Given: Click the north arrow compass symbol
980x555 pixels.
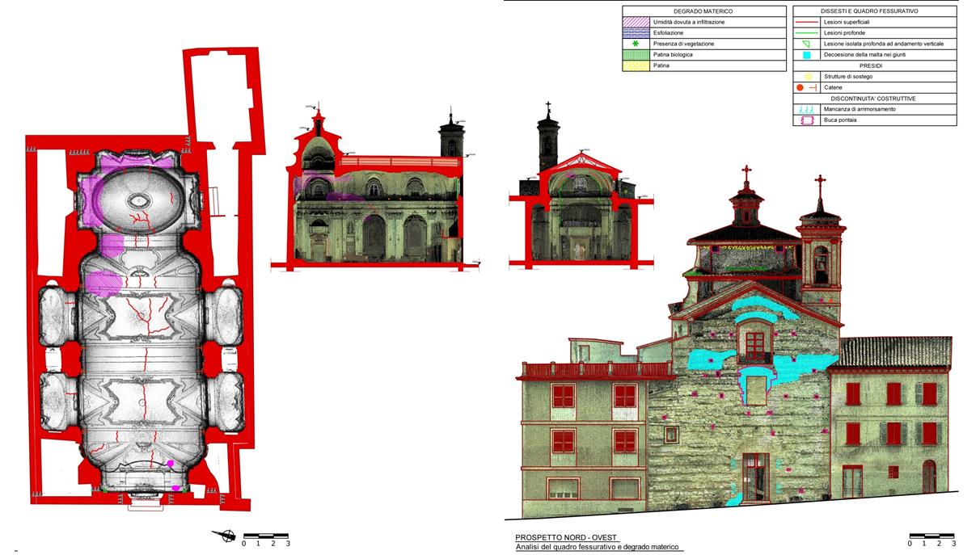Looking at the screenshot, I should (224, 535).
